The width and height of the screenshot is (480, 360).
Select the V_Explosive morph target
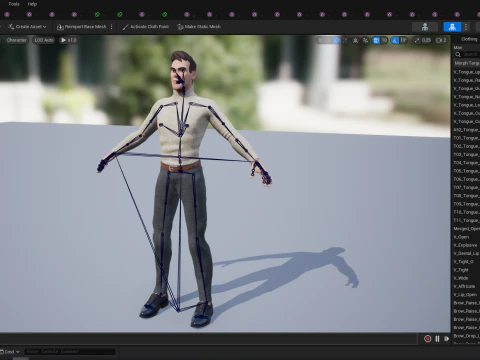click(466, 245)
